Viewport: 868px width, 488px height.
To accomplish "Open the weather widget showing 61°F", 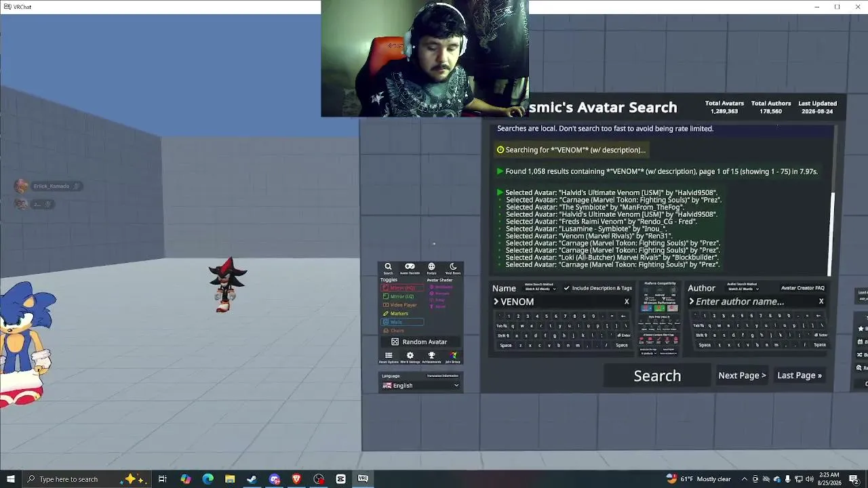I will (699, 479).
